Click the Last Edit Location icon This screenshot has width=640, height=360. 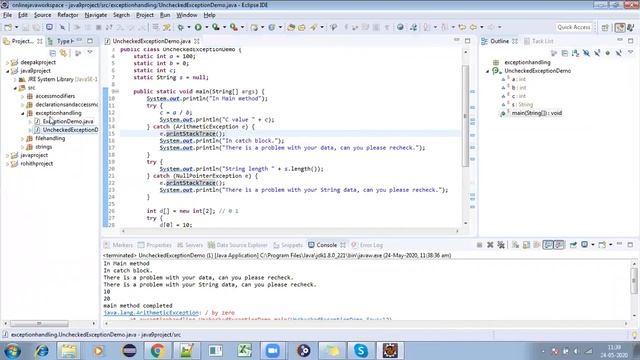[x=462, y=27]
